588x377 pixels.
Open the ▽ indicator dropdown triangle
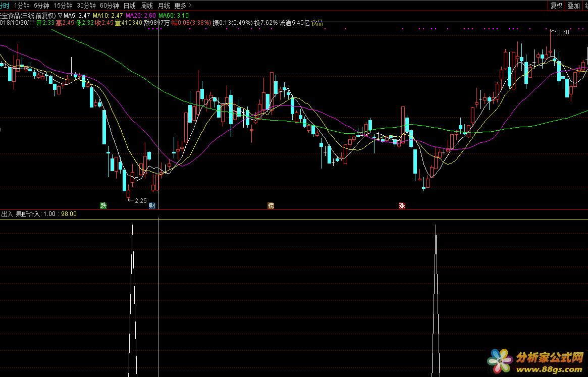click(x=60, y=15)
